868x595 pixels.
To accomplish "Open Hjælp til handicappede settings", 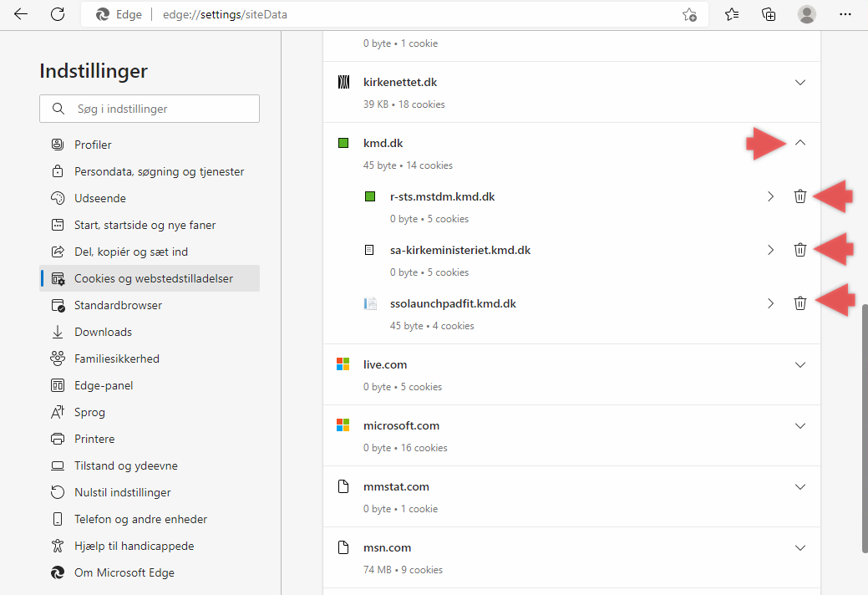I will 150,546.
